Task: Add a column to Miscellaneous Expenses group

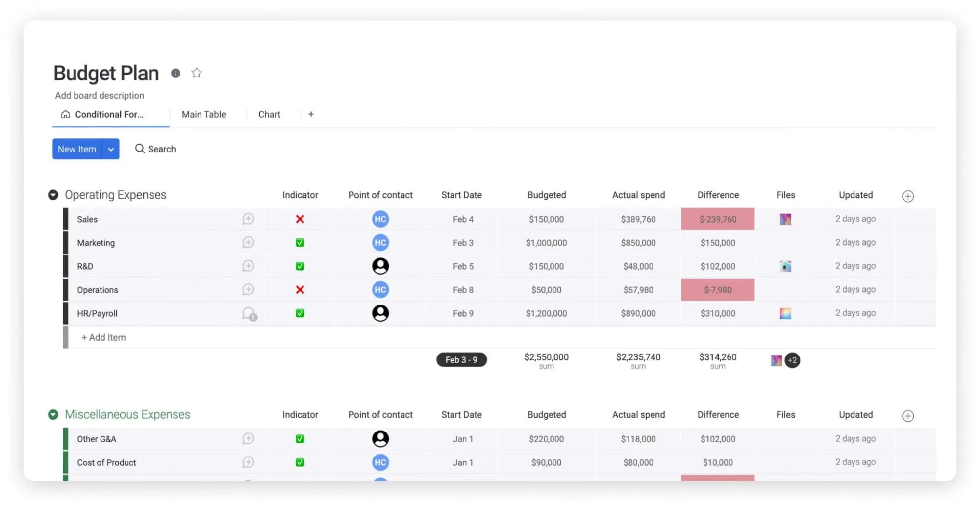Action: click(907, 416)
